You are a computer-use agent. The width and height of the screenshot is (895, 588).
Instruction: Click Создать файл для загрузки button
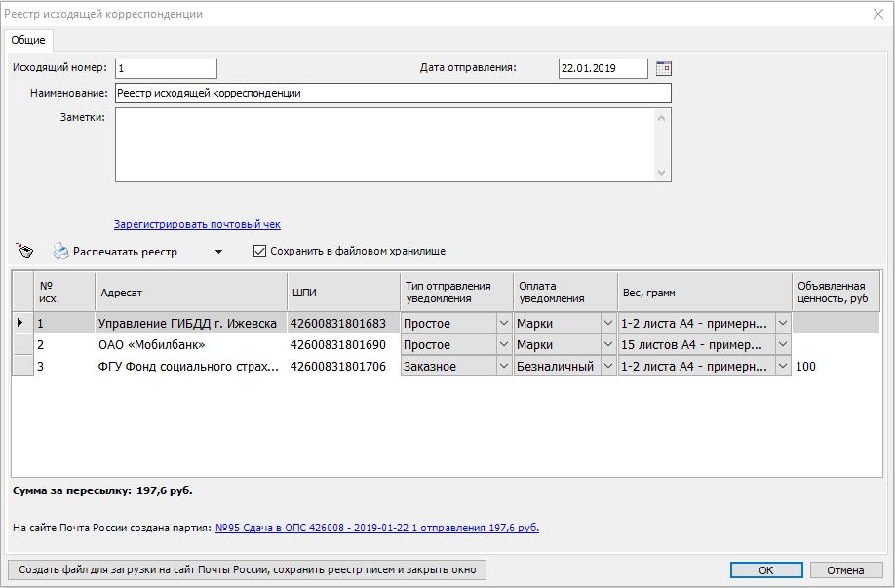pyautogui.click(x=247, y=569)
